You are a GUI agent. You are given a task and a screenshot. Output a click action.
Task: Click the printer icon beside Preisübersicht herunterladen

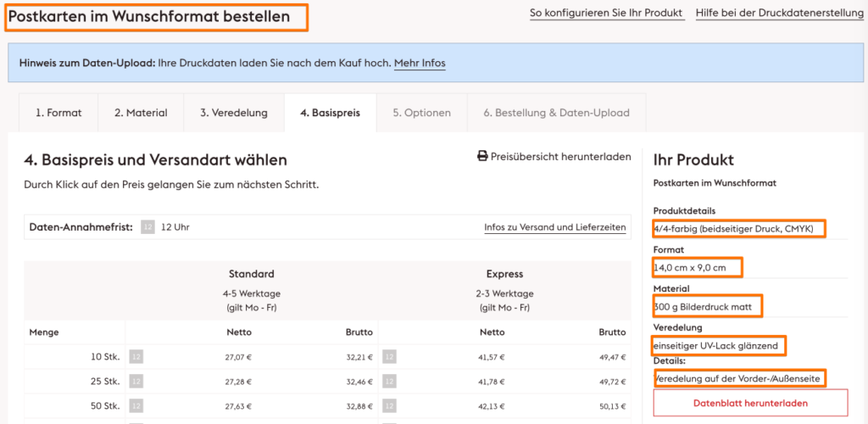click(482, 156)
